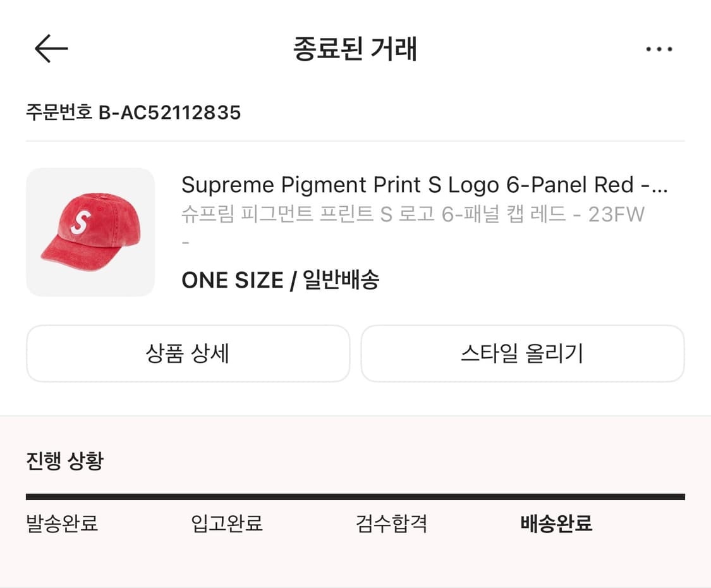Tap the 주문번호 label
The width and height of the screenshot is (711, 588).
(x=59, y=113)
